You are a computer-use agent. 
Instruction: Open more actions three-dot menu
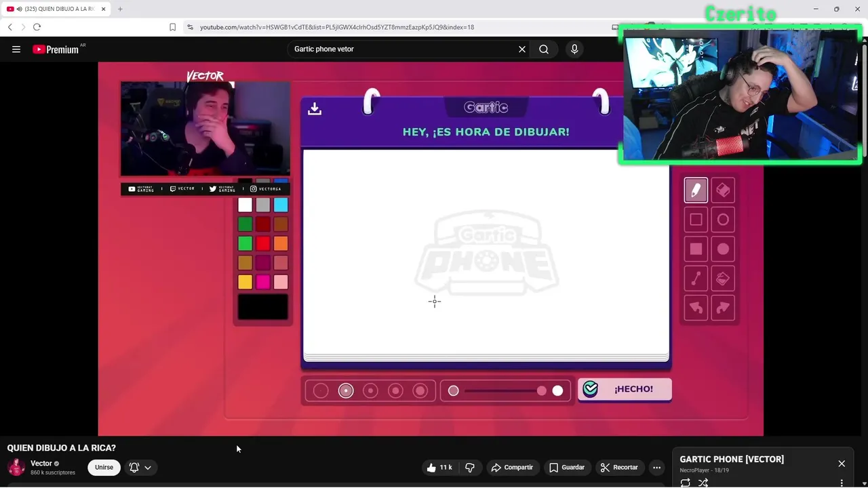[x=656, y=467]
